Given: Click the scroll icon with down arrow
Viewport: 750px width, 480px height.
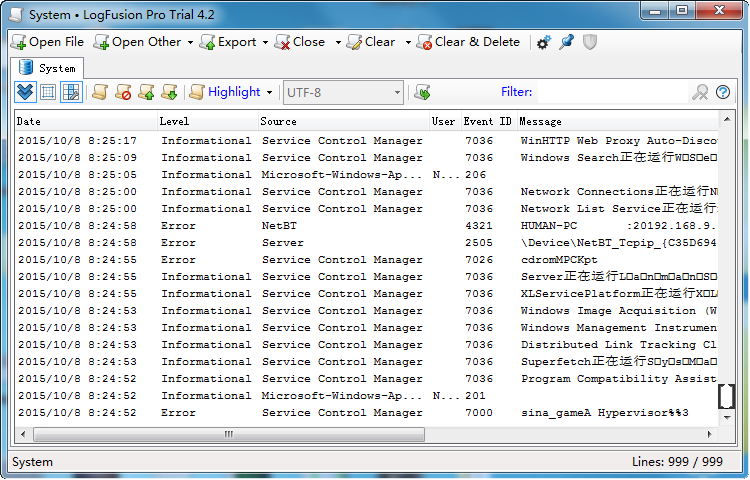Looking at the screenshot, I should (x=169, y=92).
